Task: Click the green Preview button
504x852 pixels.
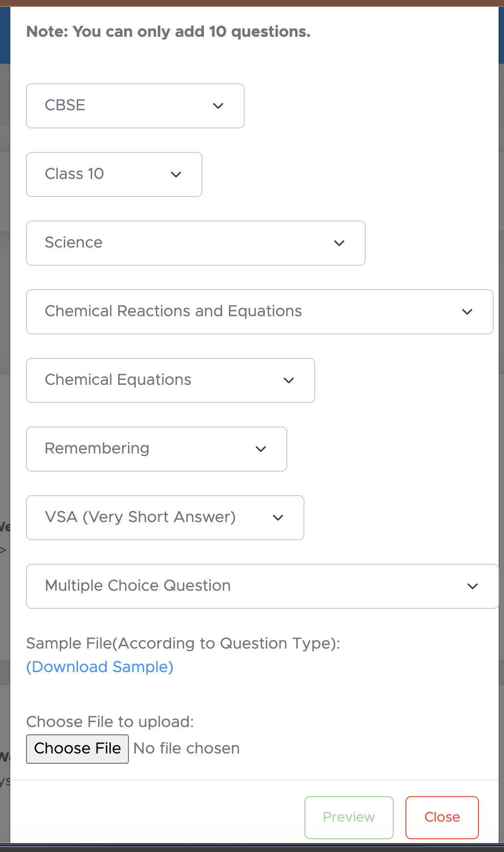Action: pos(349,817)
